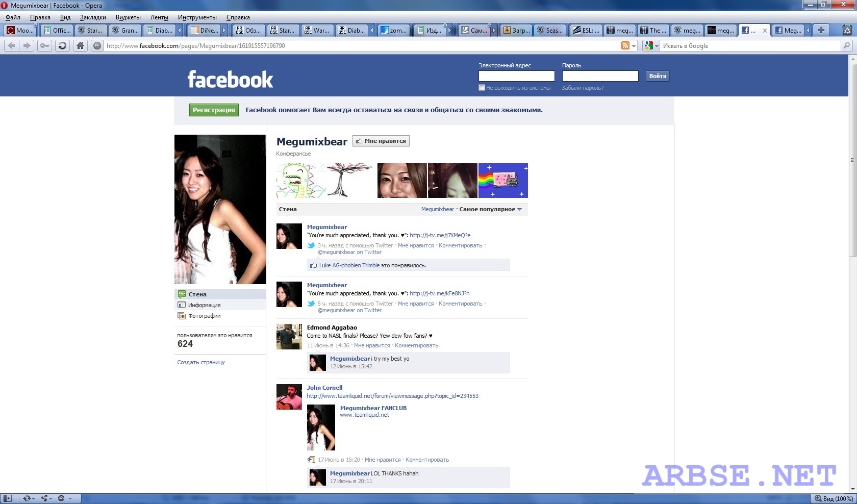Image resolution: width=857 pixels, height=504 pixels.
Task: Go forward with the Forward arrow button
Action: click(27, 45)
